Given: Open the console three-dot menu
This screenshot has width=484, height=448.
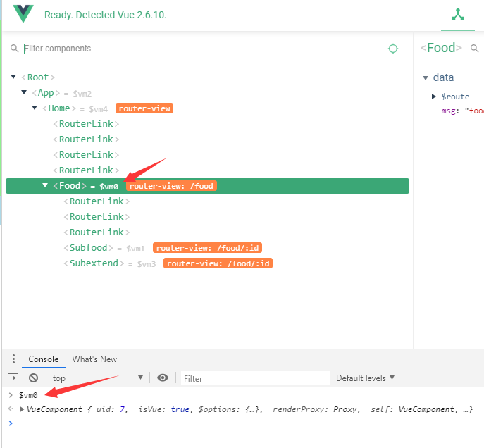Looking at the screenshot, I should coord(13,359).
